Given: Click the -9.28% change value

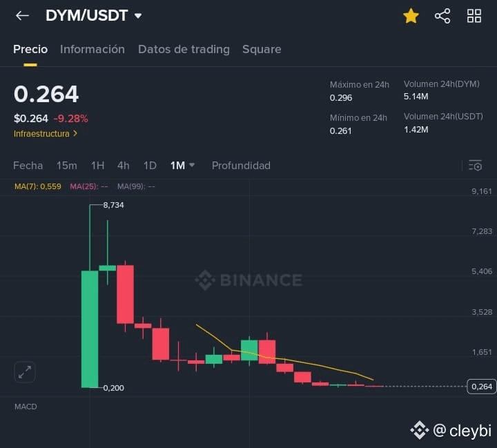Looking at the screenshot, I should [x=70, y=119].
